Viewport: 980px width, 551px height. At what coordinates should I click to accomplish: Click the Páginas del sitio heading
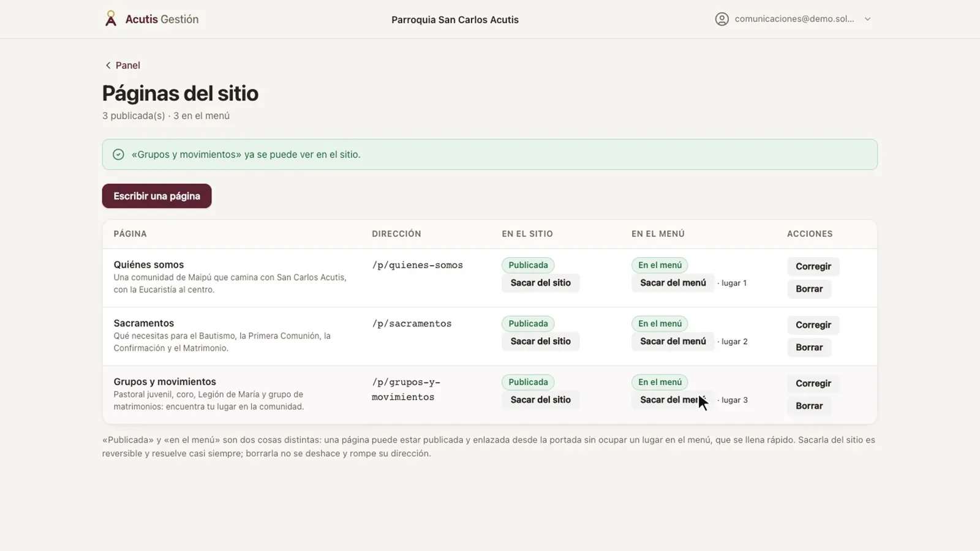click(x=180, y=94)
